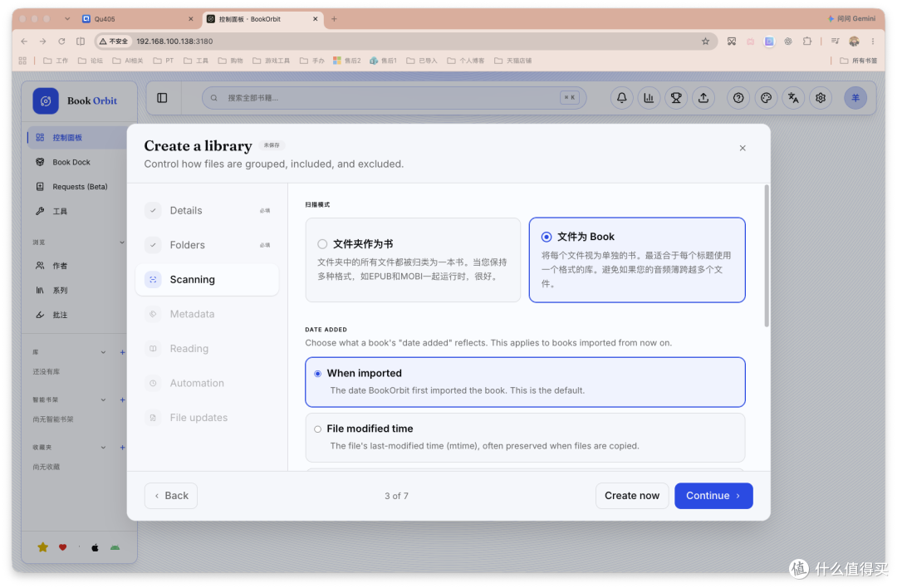The width and height of the screenshot is (897, 588).
Task: Open the 个人博客 bookmarks folder
Action: click(466, 61)
